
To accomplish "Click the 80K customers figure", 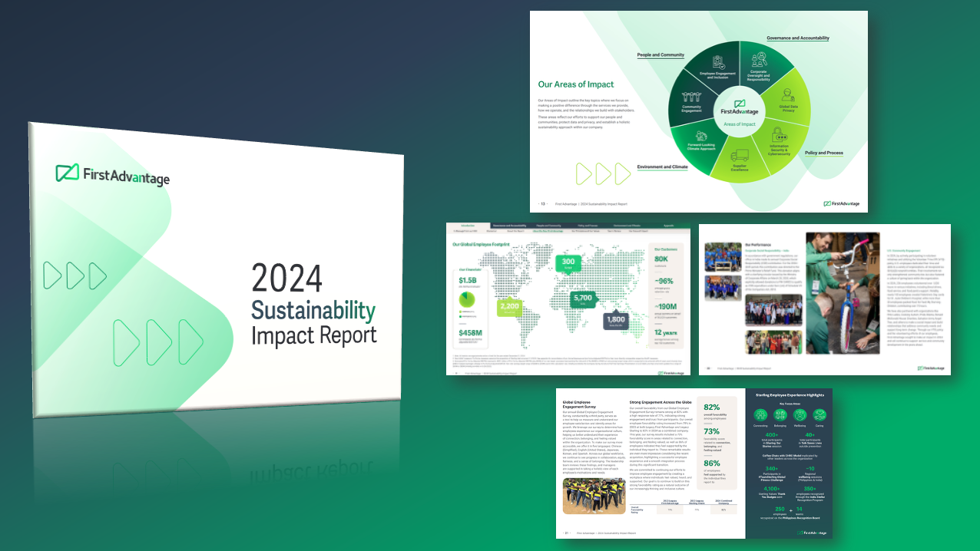I will click(661, 259).
